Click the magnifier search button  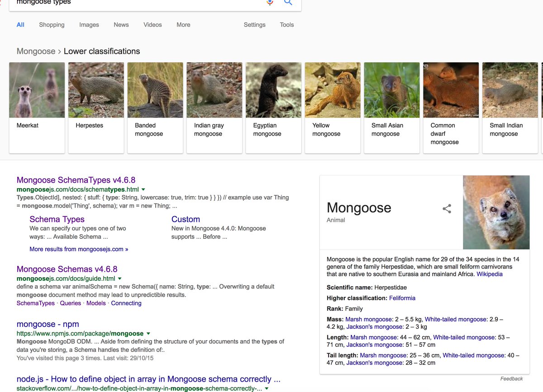click(x=288, y=2)
